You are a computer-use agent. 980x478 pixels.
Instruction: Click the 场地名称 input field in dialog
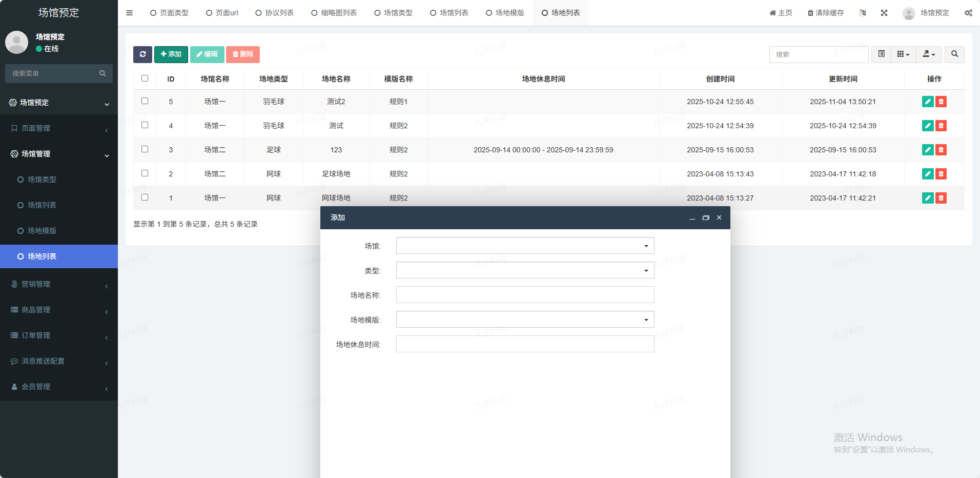525,295
